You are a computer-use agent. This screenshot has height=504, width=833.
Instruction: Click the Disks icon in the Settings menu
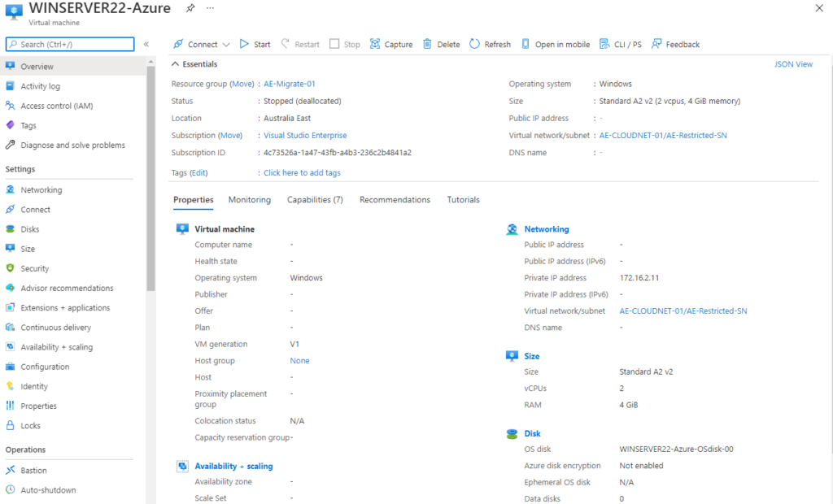click(x=10, y=228)
